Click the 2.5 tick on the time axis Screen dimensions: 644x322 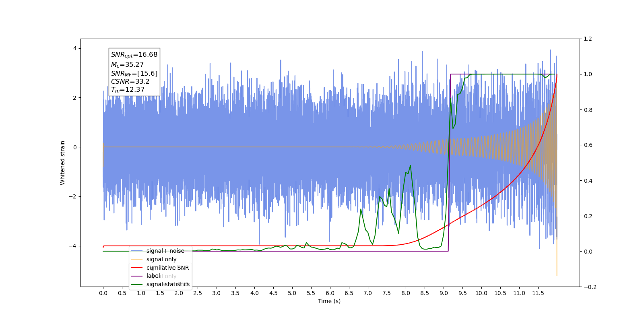click(x=198, y=293)
